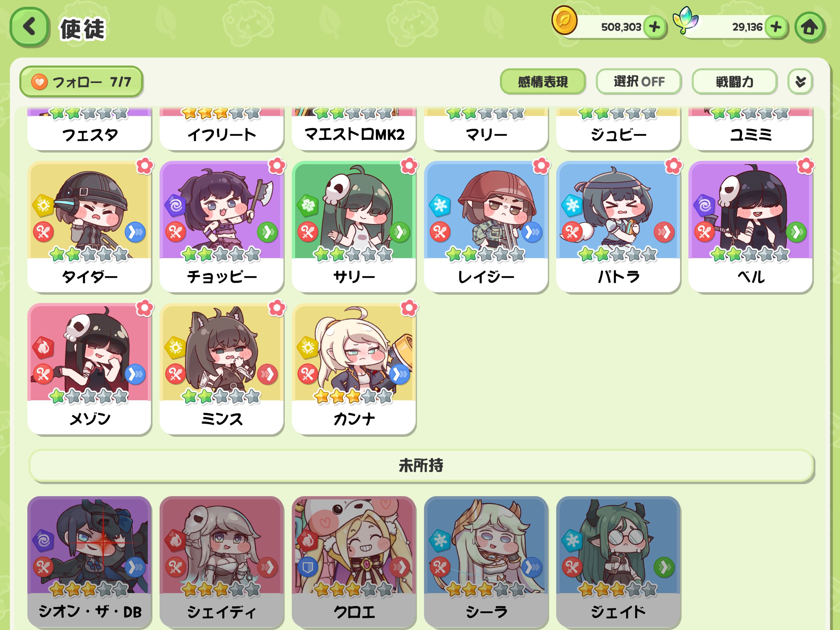Tap the pink flower badge on タイダー

[145, 166]
